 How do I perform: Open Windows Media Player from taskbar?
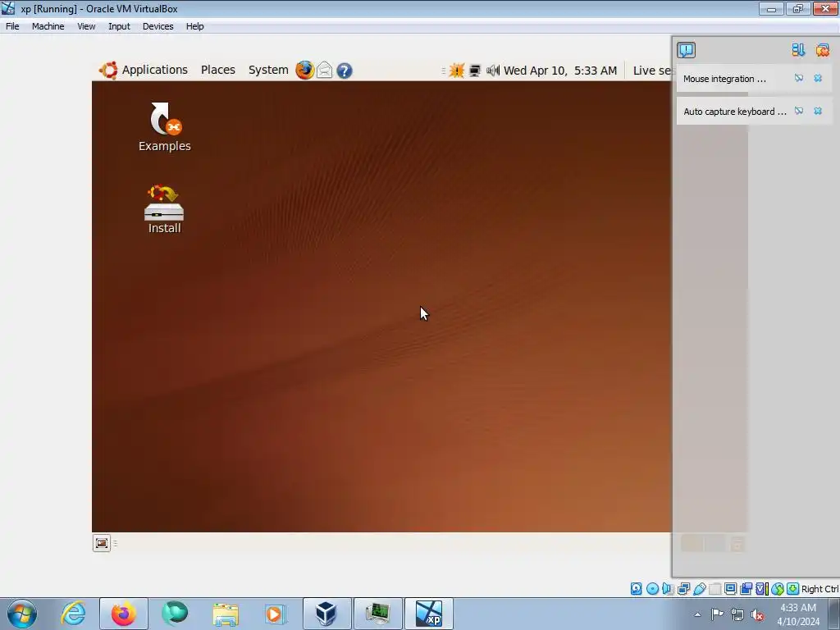pos(276,614)
